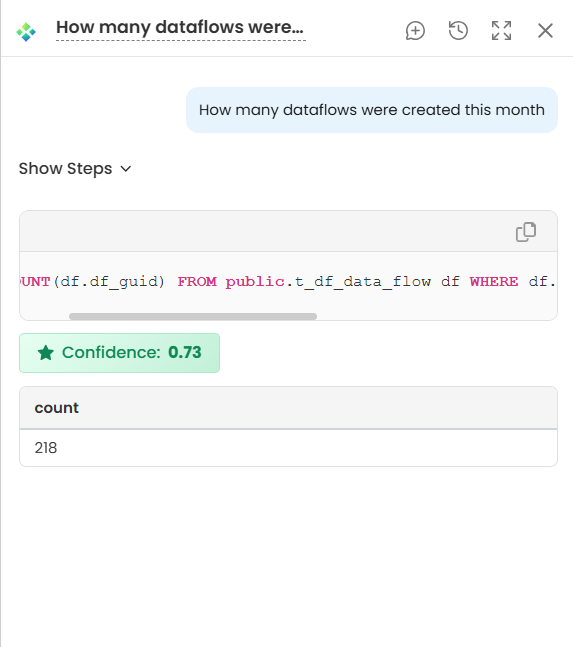This screenshot has width=573, height=647.
Task: Click the WHERE keyword in the query
Action: 494,282
